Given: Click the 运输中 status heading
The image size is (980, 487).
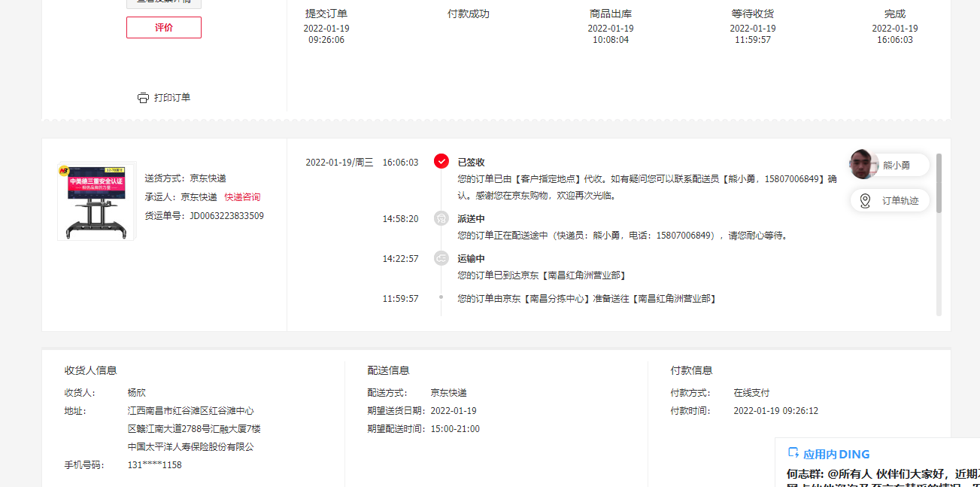Looking at the screenshot, I should pos(471,259).
